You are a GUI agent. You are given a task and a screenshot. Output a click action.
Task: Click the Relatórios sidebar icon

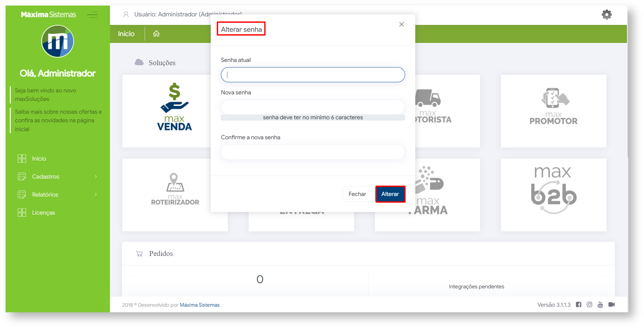pyautogui.click(x=22, y=195)
